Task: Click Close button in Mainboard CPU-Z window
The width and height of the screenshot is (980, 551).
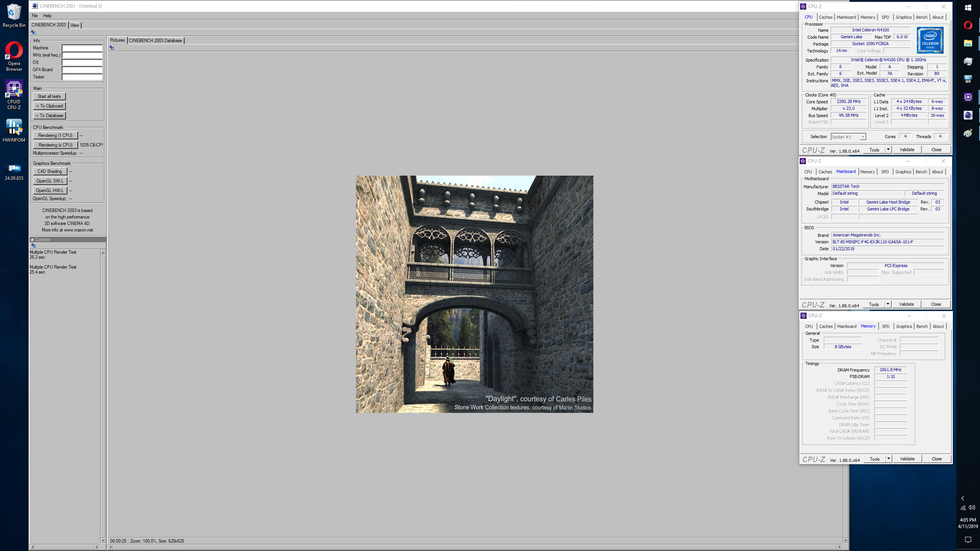Action: tap(936, 304)
